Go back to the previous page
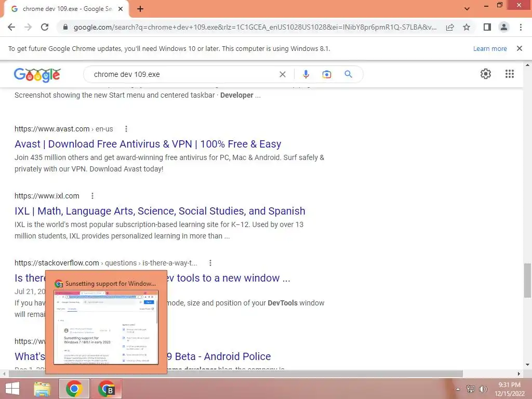This screenshot has width=532, height=399. [x=11, y=27]
